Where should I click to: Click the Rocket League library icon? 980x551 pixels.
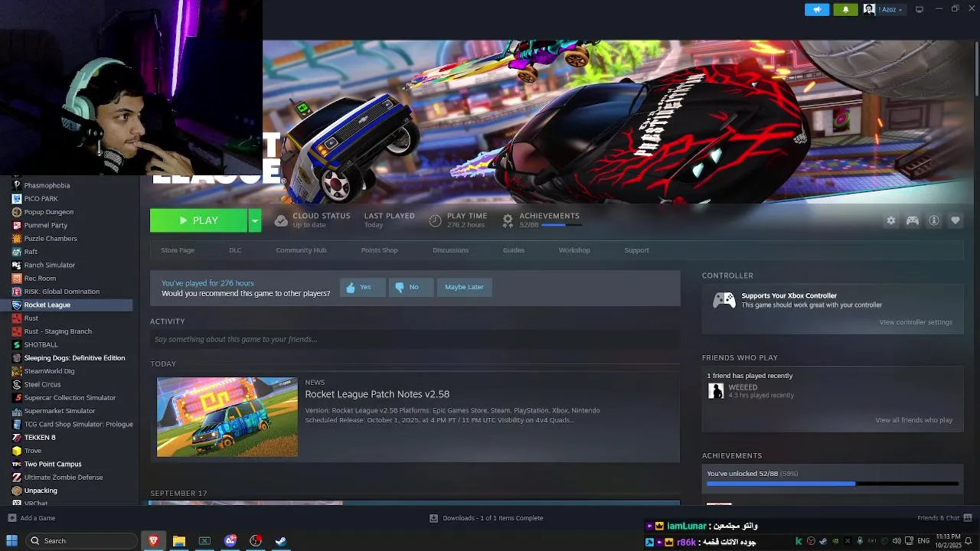click(17, 305)
